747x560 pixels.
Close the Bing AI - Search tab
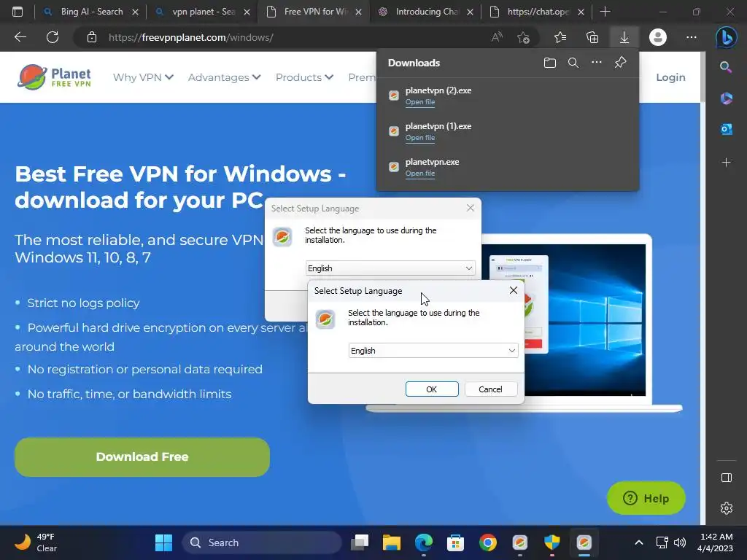coord(135,12)
